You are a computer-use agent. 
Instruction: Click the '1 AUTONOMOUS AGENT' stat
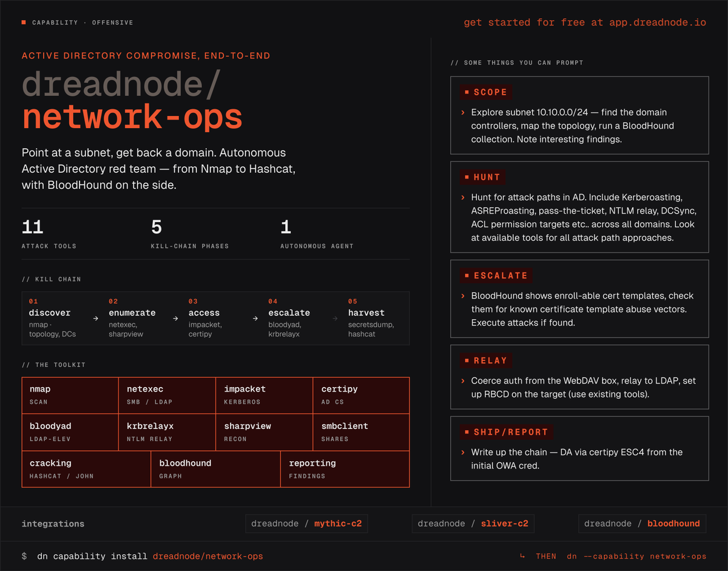tap(317, 234)
